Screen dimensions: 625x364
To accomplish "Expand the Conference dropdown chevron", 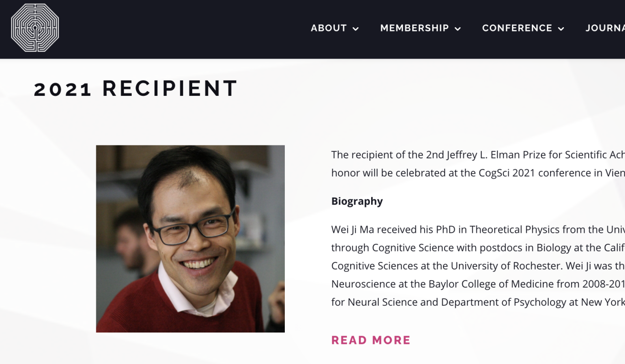I will pos(561,29).
